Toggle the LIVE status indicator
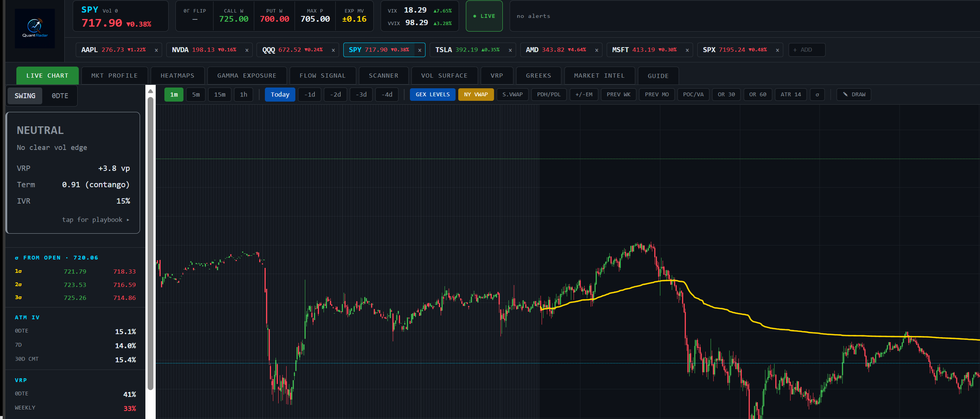 point(484,16)
